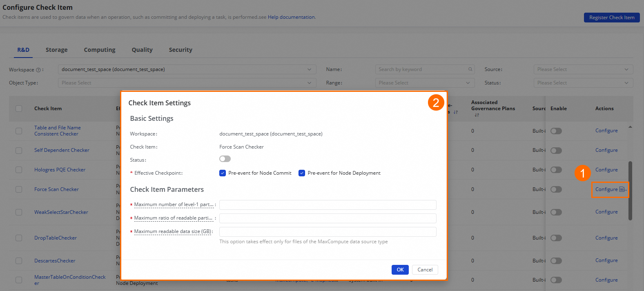644x291 pixels.
Task: Uncheck Pre-event for Node Deployment
Action: coord(302,173)
